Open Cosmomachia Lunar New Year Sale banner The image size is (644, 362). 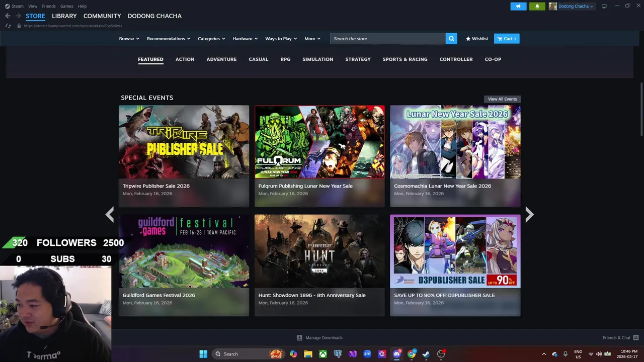tap(455, 156)
